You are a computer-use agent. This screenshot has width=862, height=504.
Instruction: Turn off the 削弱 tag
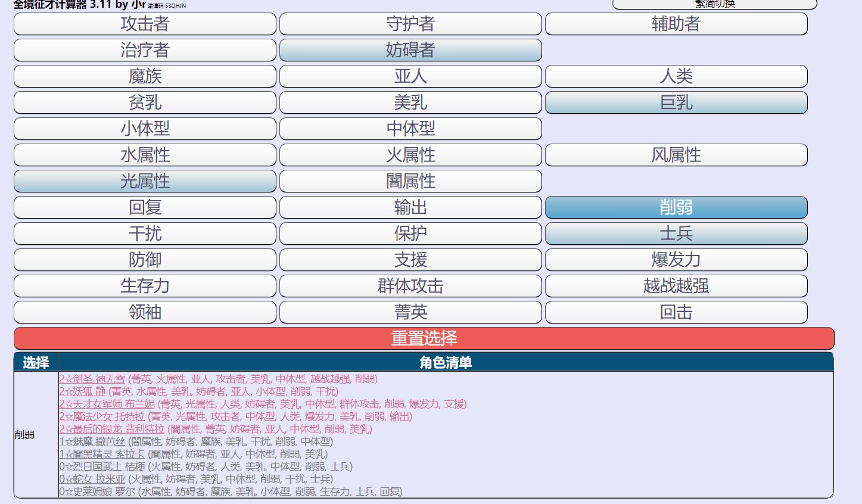point(676,207)
